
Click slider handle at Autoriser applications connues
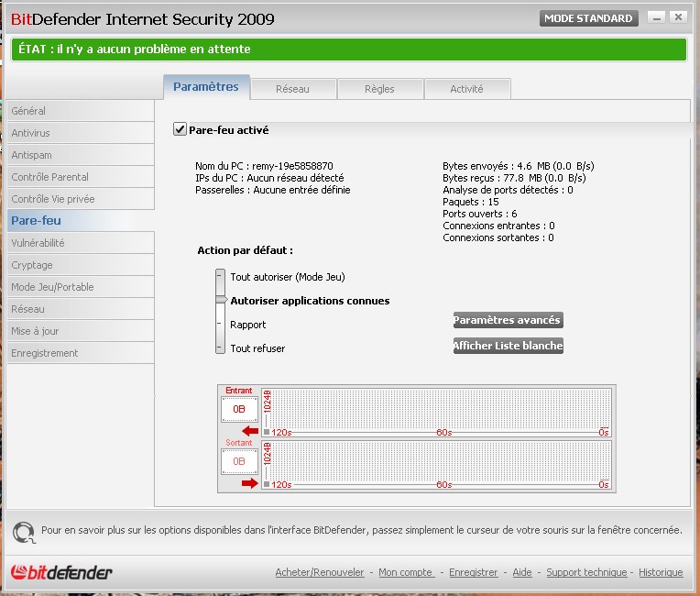(222, 299)
